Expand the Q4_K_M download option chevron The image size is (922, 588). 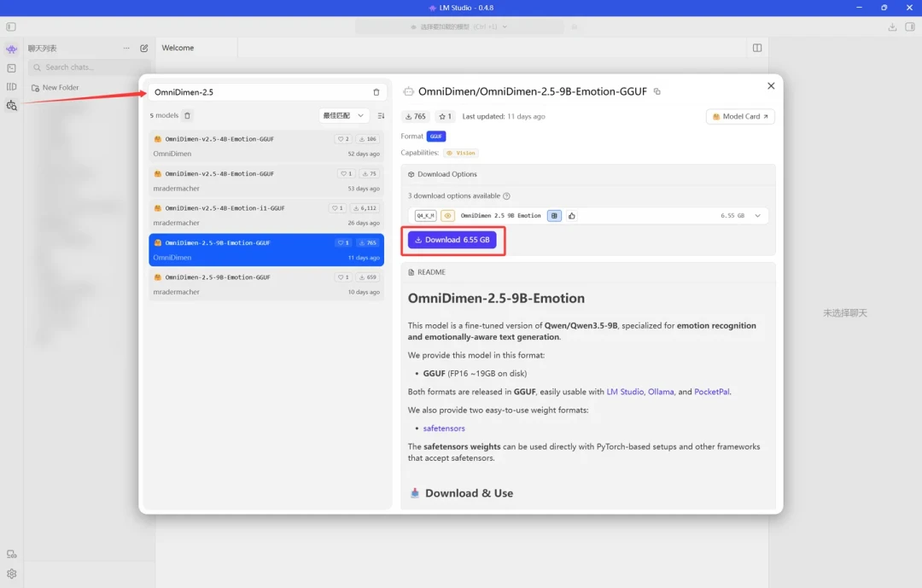(757, 216)
